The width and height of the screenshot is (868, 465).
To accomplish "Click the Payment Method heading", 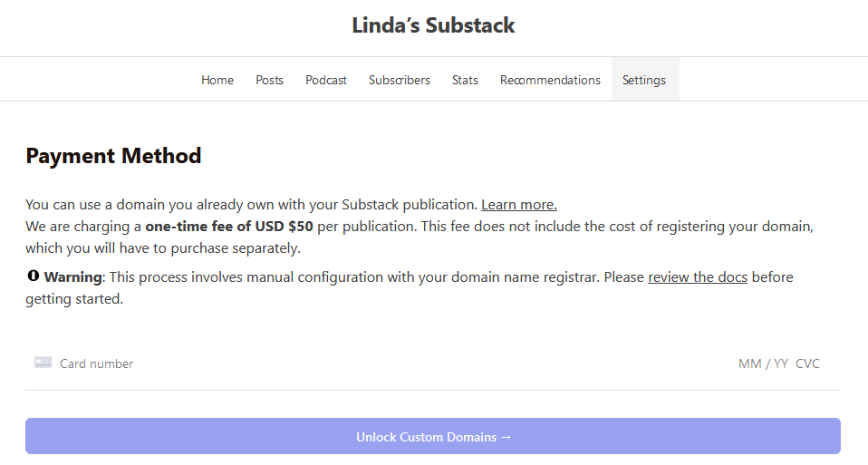I will pyautogui.click(x=113, y=156).
